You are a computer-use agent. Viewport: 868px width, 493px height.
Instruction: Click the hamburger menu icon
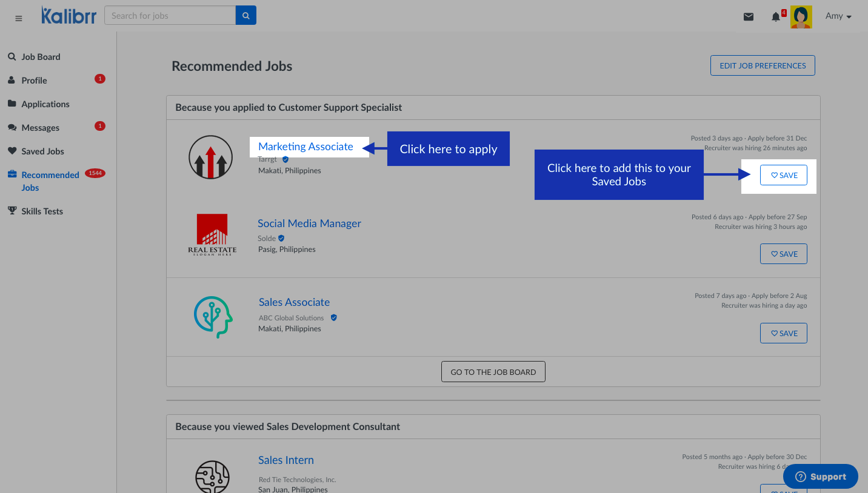[x=19, y=18]
